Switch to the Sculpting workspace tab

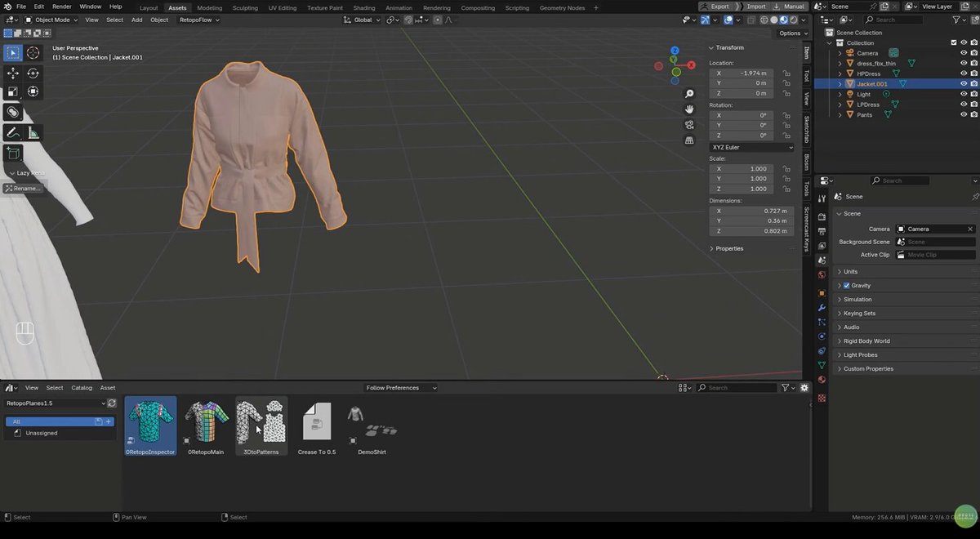tap(245, 8)
